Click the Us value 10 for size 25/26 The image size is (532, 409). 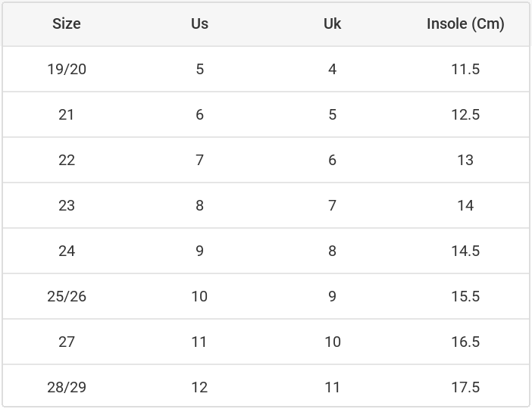point(199,296)
